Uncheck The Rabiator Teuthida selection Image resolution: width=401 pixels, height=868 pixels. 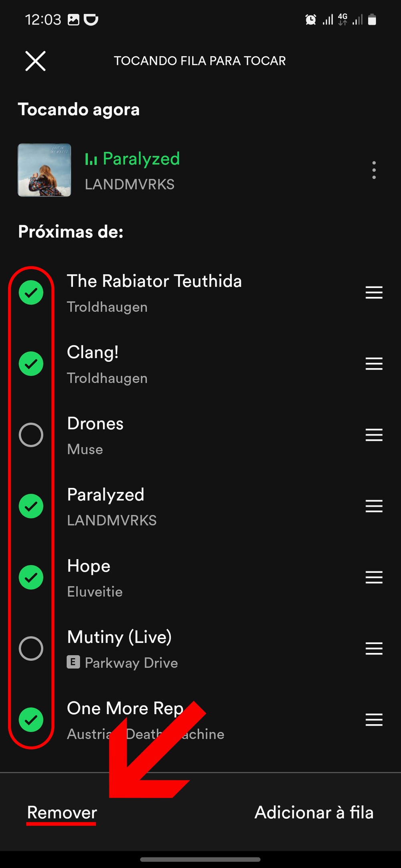pos(31,292)
